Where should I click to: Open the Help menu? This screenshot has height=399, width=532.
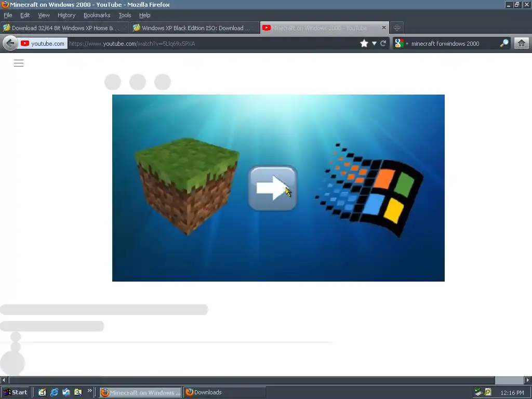point(144,15)
